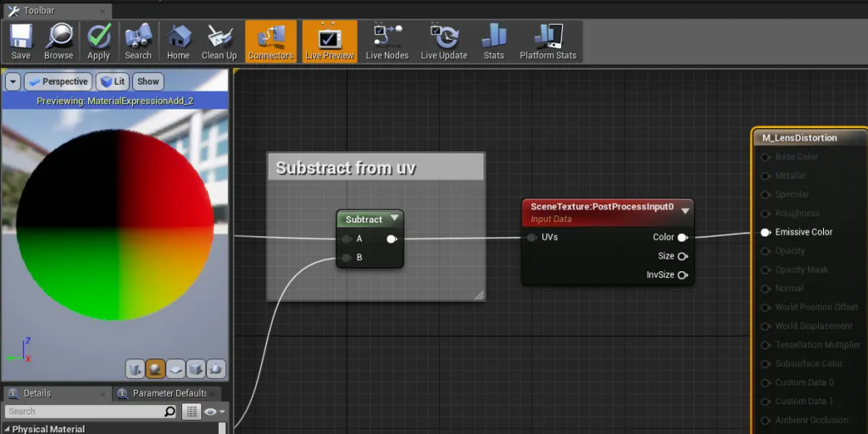The image size is (868, 434).
Task: Switch to the Parameter Defaults tab
Action: click(x=166, y=393)
